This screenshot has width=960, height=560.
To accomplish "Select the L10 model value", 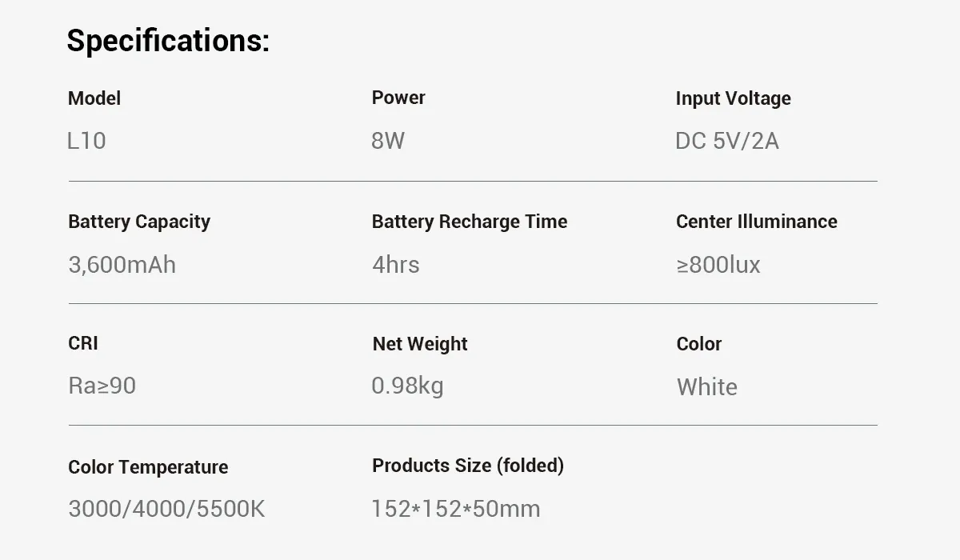I will point(87,141).
